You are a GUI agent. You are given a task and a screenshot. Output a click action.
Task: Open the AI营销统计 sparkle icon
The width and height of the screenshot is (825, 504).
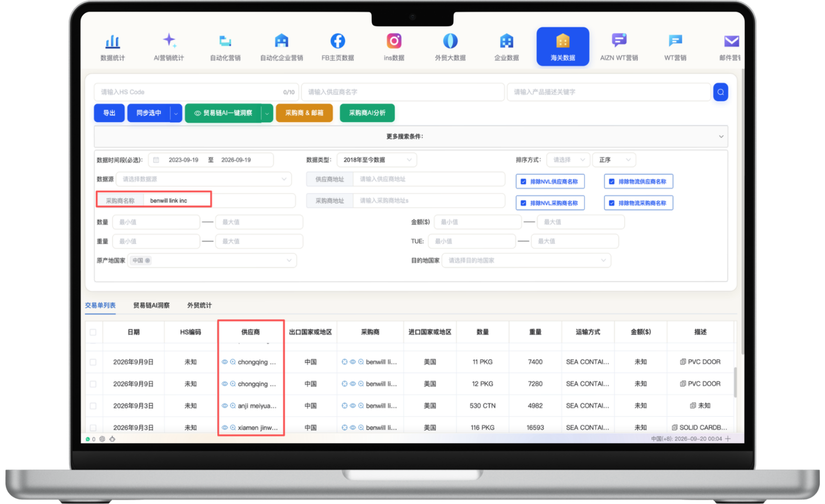[x=169, y=40]
